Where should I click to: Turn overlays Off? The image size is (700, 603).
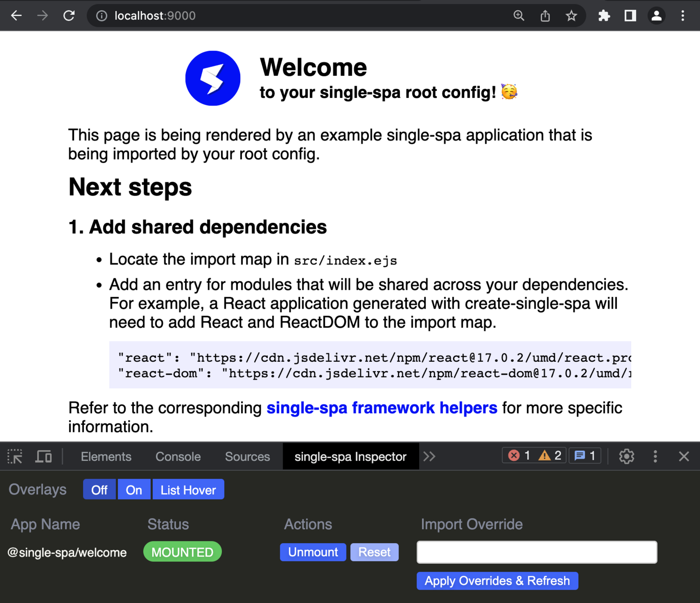point(99,490)
